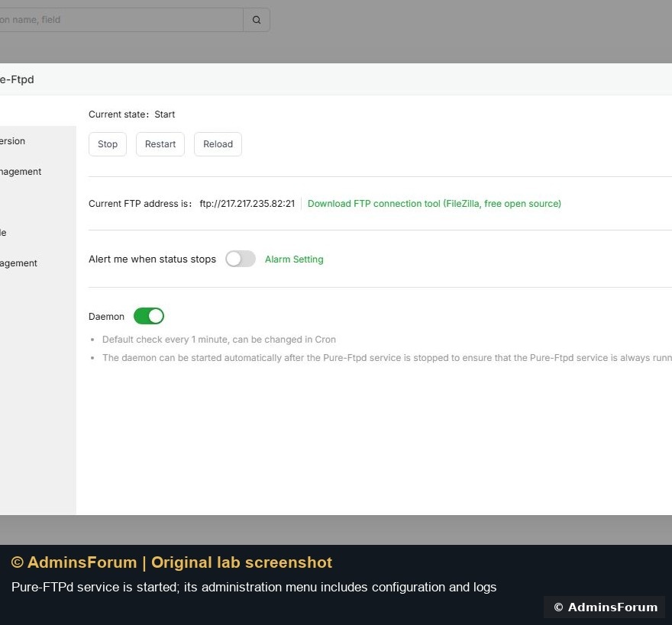Click the 'Default check every 1 minute' note
Image resolution: width=672 pixels, height=625 pixels.
pos(219,340)
